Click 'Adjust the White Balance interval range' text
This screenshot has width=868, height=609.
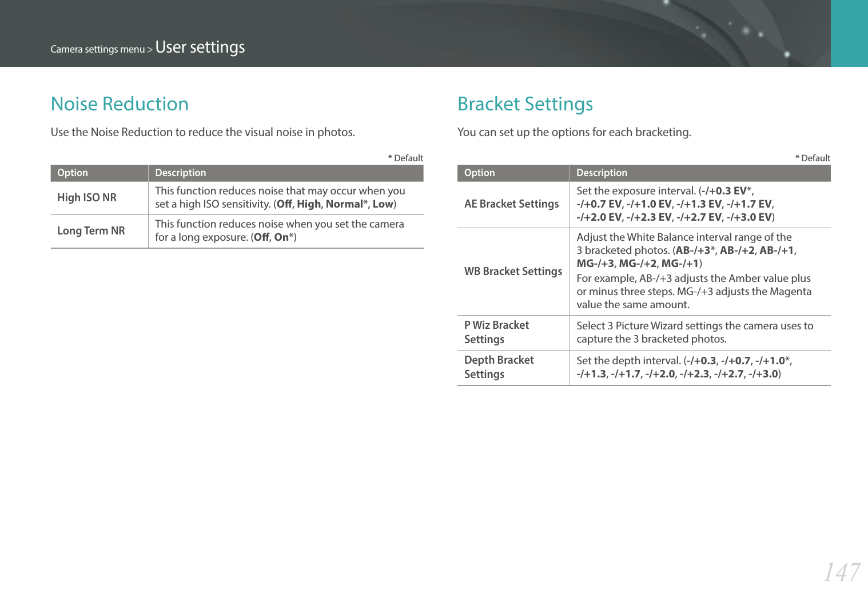click(687, 250)
